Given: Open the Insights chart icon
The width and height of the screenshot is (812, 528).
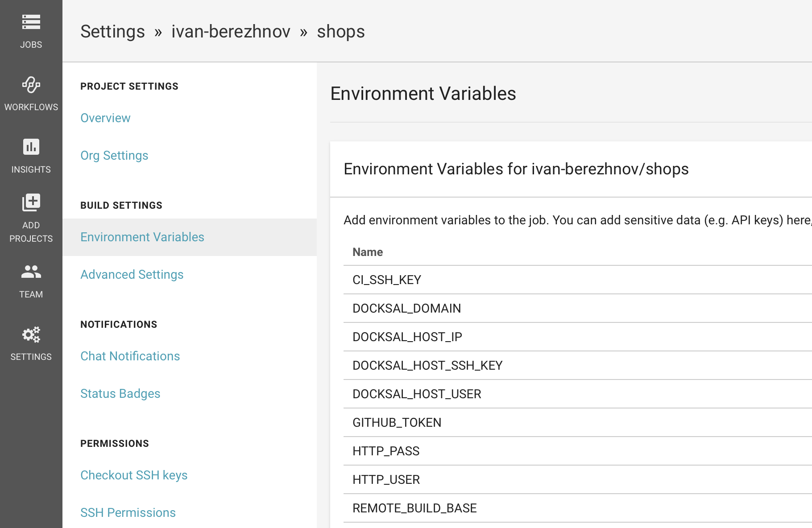Looking at the screenshot, I should 31,147.
